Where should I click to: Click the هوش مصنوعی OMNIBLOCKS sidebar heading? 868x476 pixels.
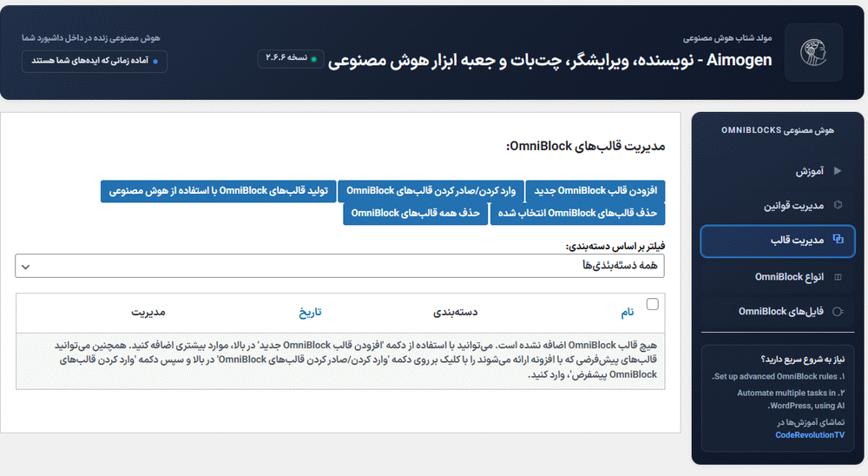[777, 130]
